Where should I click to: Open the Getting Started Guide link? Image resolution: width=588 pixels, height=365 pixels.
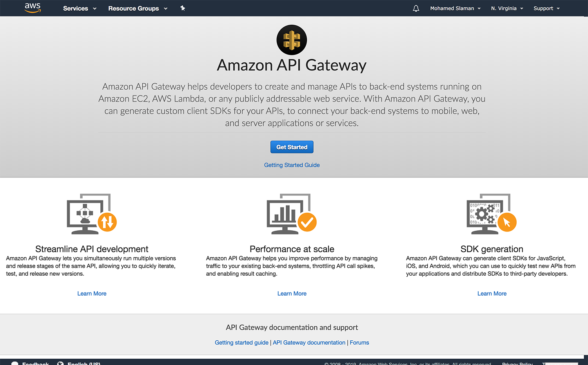tap(292, 165)
